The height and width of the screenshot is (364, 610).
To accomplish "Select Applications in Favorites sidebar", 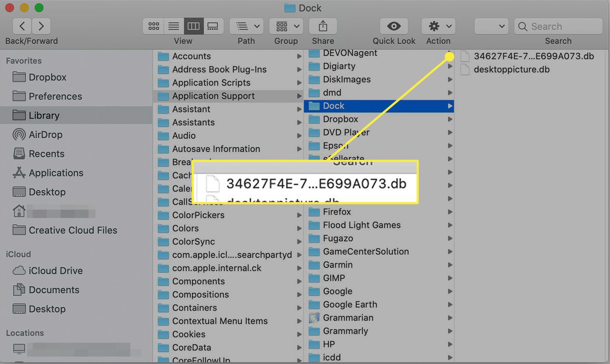I will click(x=56, y=173).
